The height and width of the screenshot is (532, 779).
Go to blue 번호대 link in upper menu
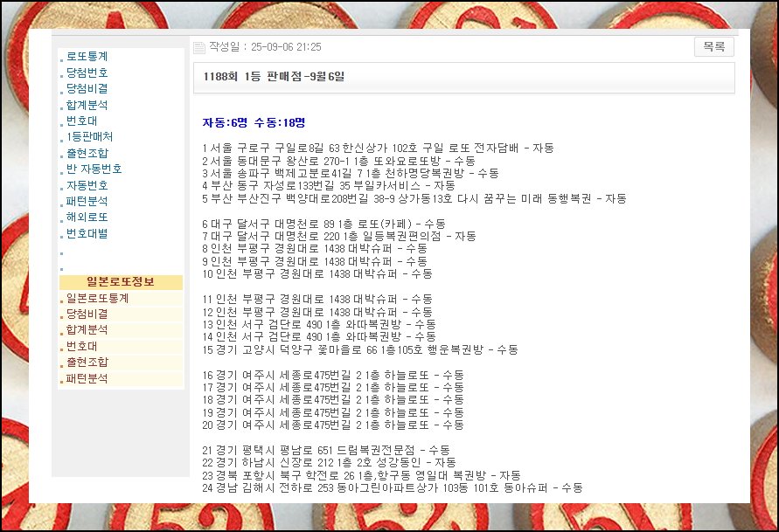82,121
